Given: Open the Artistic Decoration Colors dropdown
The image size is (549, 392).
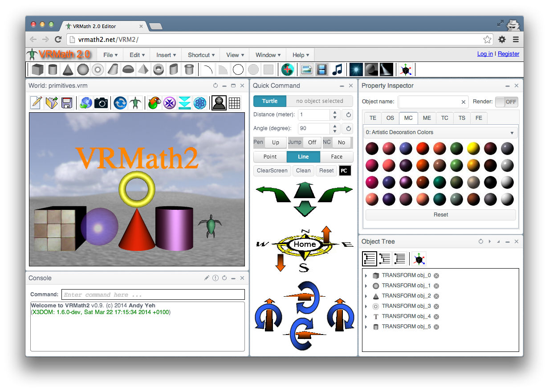Looking at the screenshot, I should 440,132.
